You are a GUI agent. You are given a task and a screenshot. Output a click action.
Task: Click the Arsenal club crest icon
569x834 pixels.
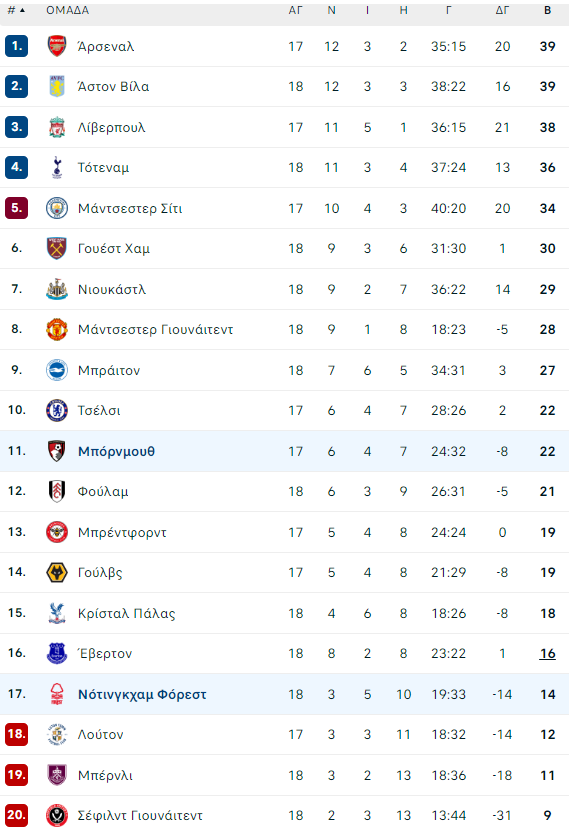[57, 46]
